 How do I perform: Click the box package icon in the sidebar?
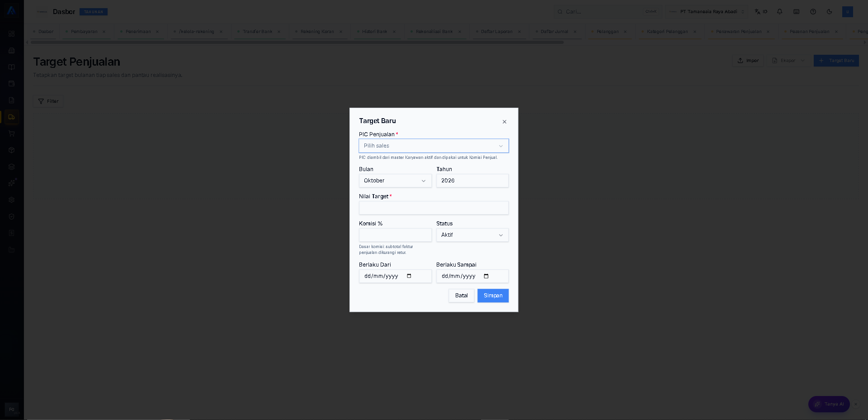click(12, 150)
